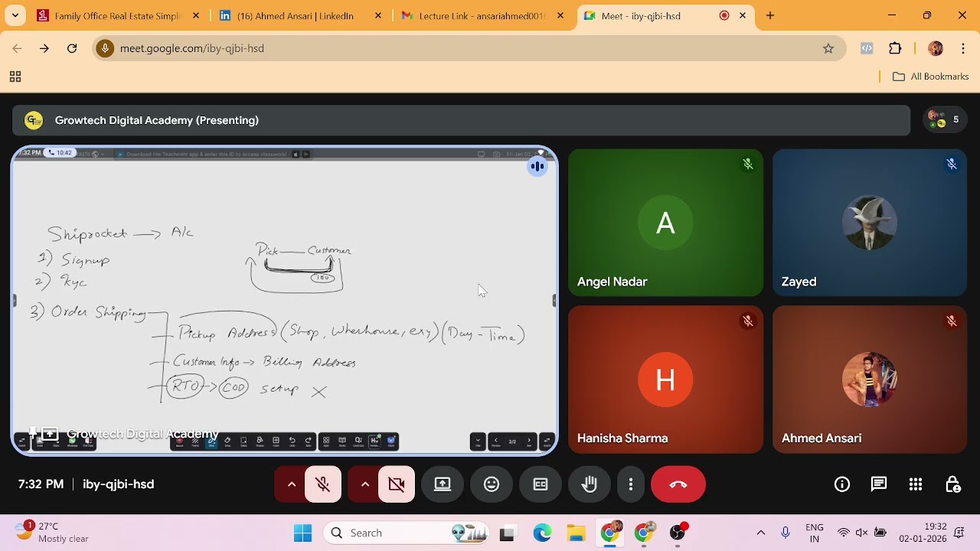This screenshot has height=551, width=980.
Task: Turn on closed captions
Action: (541, 484)
